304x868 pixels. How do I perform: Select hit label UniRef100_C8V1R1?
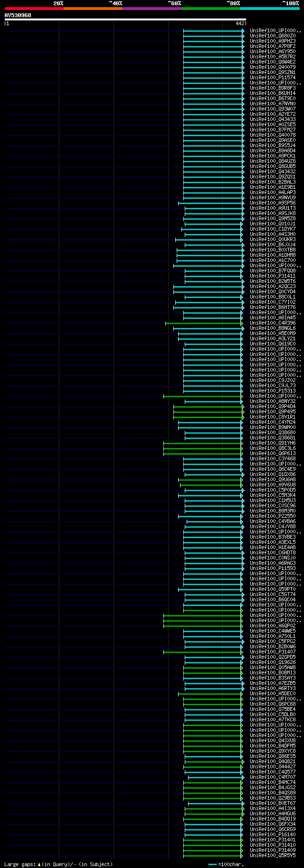tap(273, 417)
